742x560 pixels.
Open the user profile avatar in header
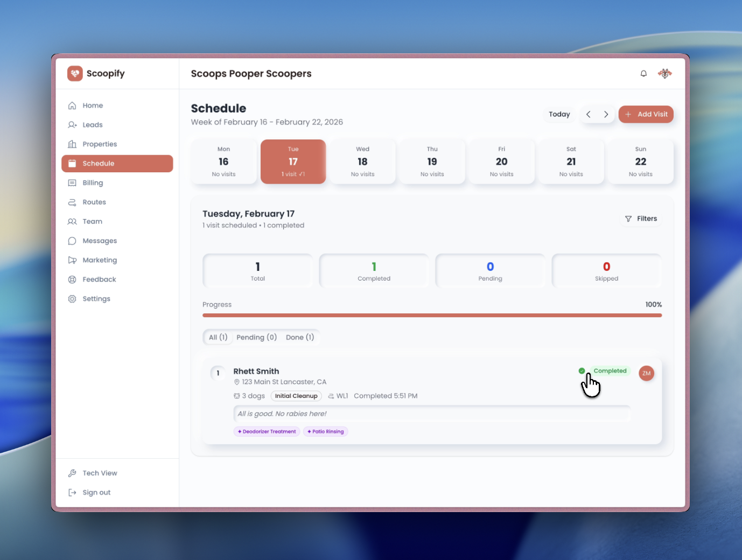coord(665,74)
